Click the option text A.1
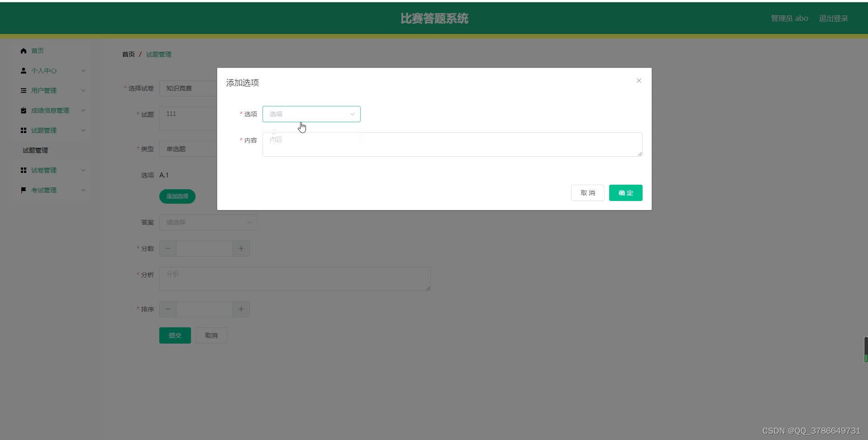This screenshot has height=440, width=868. (164, 175)
